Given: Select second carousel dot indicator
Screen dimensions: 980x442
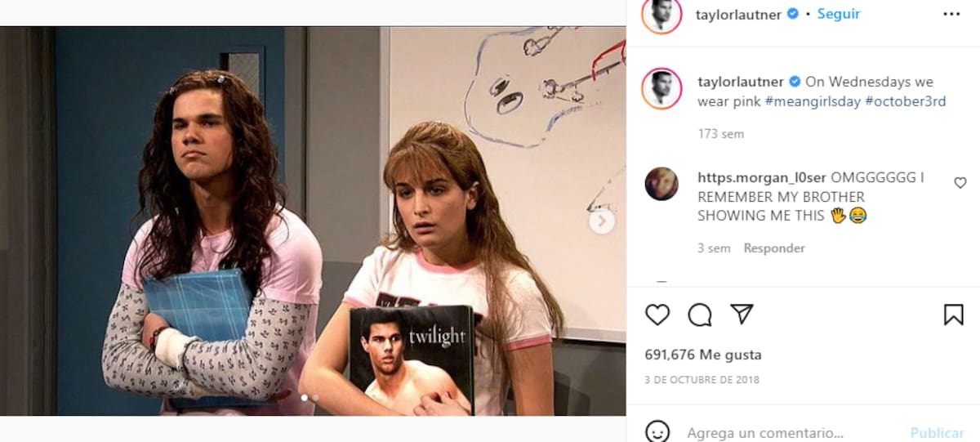Looking at the screenshot, I should pyautogui.click(x=316, y=398).
